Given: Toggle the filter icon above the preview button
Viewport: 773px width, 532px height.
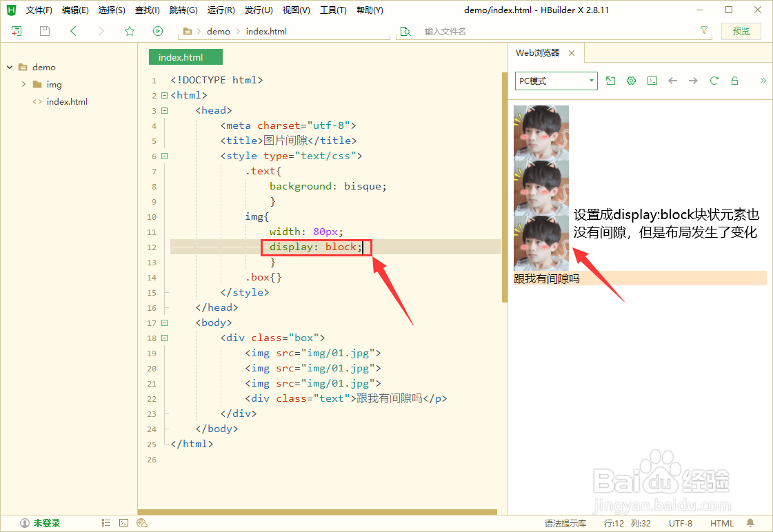Looking at the screenshot, I should tap(703, 30).
